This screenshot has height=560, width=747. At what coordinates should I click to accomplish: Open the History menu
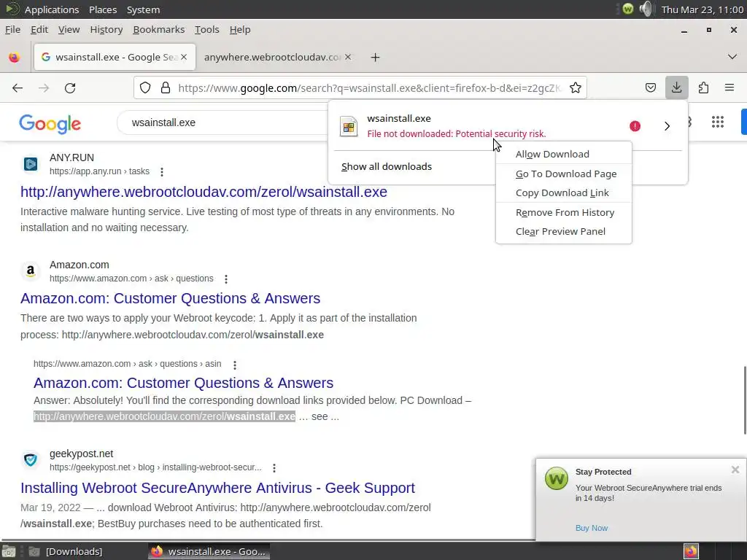point(107,29)
